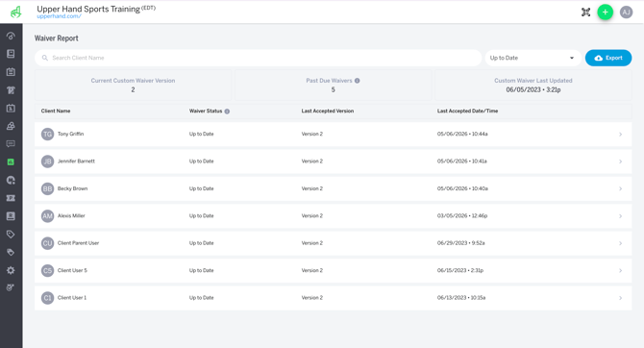Open the chat message icon in sidebar
The height and width of the screenshot is (348, 644).
coord(12,144)
